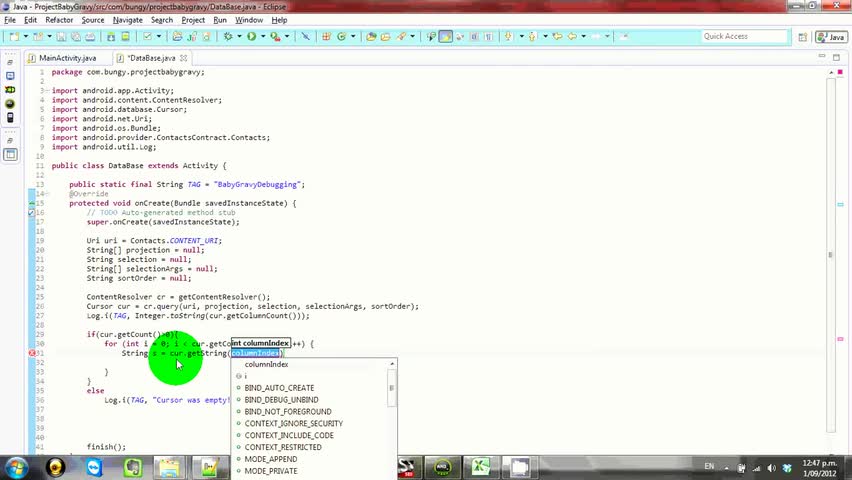Open Evernote from the taskbar

(x=133, y=467)
